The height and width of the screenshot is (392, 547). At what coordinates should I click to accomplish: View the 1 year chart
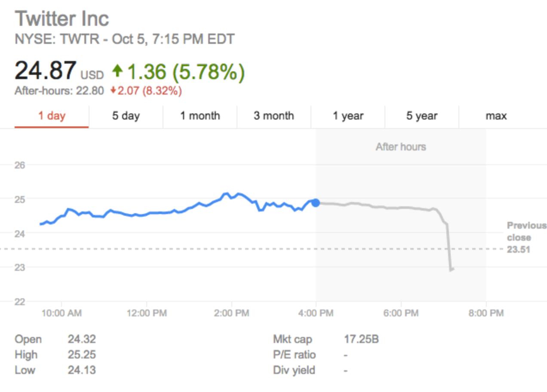(348, 116)
